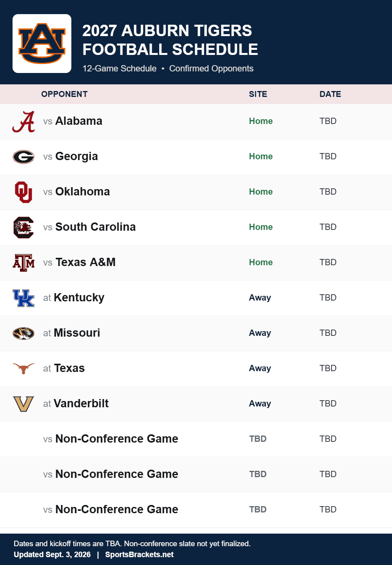Select the Kentucky UK logo
Image resolution: width=392 pixels, height=565 pixels.
pos(24,298)
